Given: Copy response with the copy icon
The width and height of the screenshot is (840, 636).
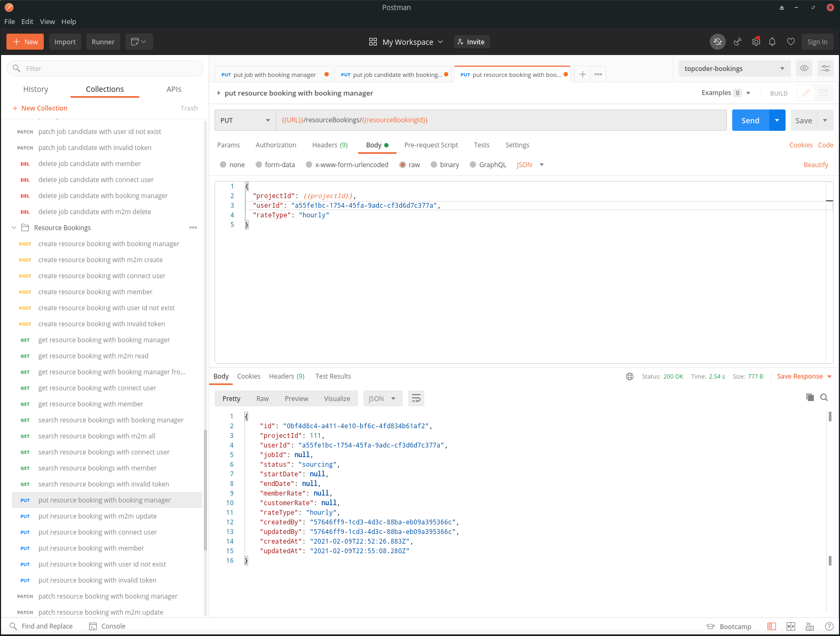Looking at the screenshot, I should tap(810, 397).
